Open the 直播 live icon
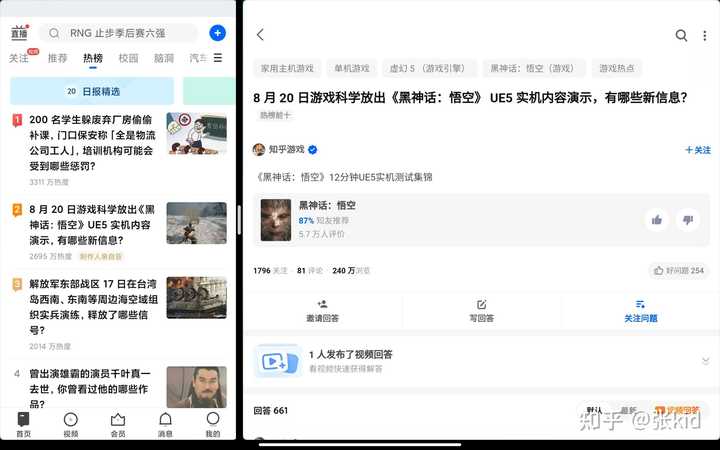This screenshot has width=720, height=450. tap(19, 33)
